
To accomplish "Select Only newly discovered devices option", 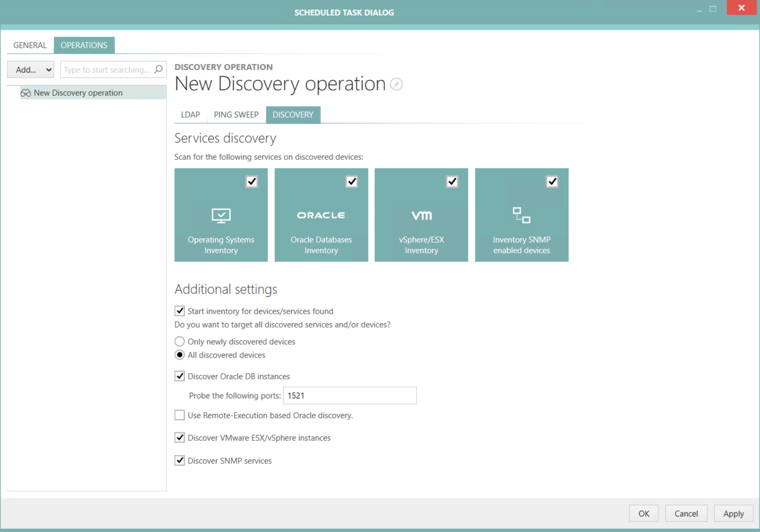I will coord(180,341).
